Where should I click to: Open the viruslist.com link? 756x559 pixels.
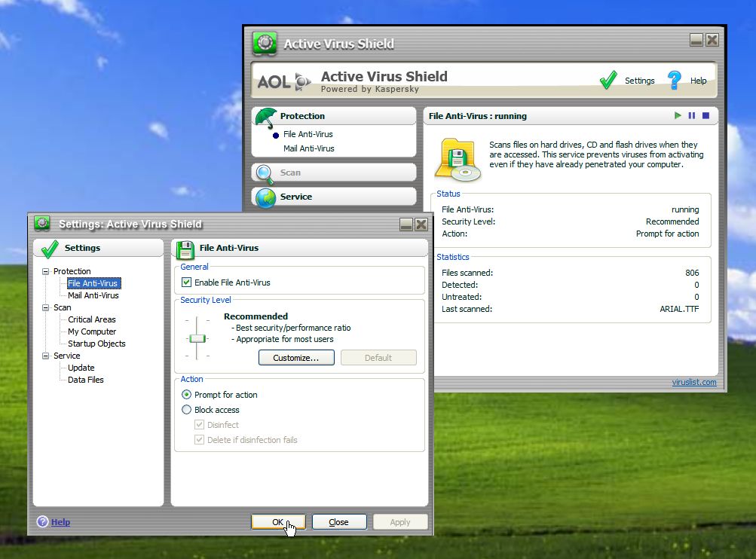pos(693,382)
